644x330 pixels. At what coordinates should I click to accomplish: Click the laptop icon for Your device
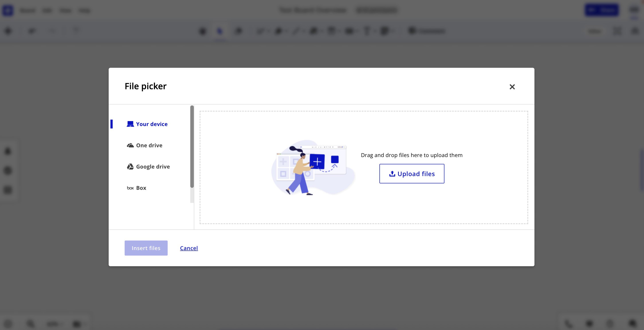[x=130, y=124]
